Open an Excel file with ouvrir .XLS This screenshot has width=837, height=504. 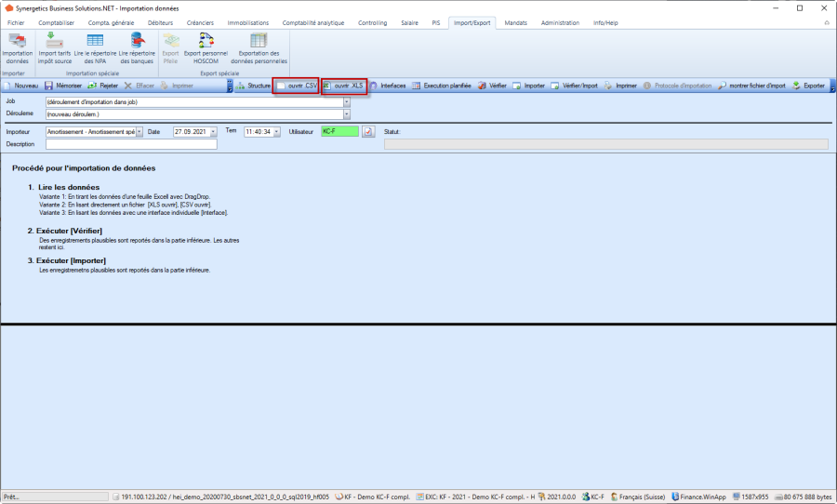pyautogui.click(x=343, y=86)
